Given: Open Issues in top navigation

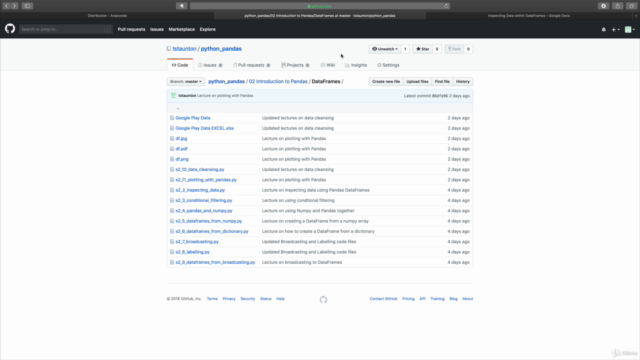Looking at the screenshot, I should [157, 29].
